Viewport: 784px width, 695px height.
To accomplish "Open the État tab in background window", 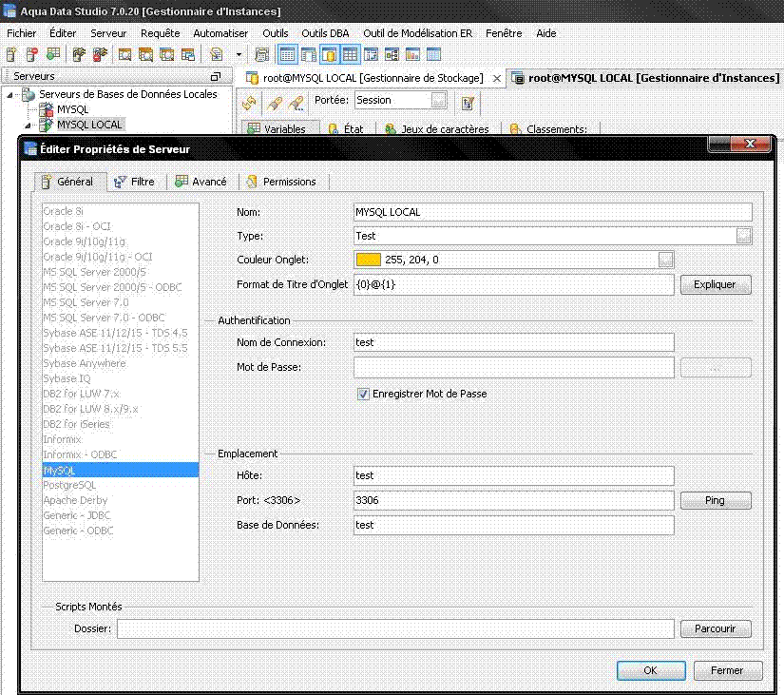I will point(346,129).
